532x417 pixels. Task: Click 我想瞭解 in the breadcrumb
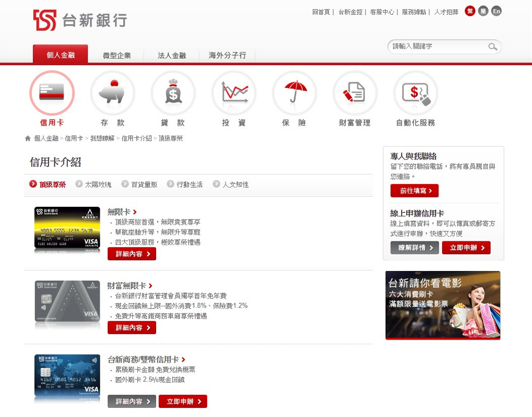pos(102,138)
